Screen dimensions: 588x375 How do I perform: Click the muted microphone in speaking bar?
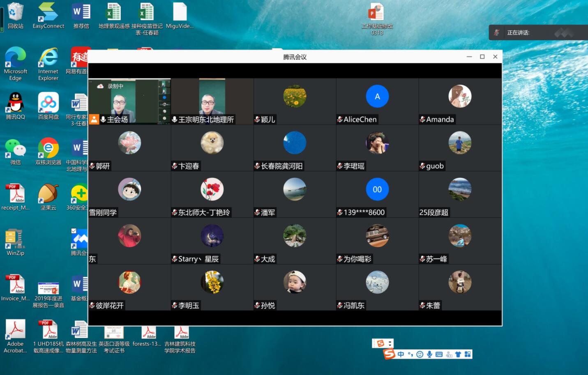coord(497,32)
